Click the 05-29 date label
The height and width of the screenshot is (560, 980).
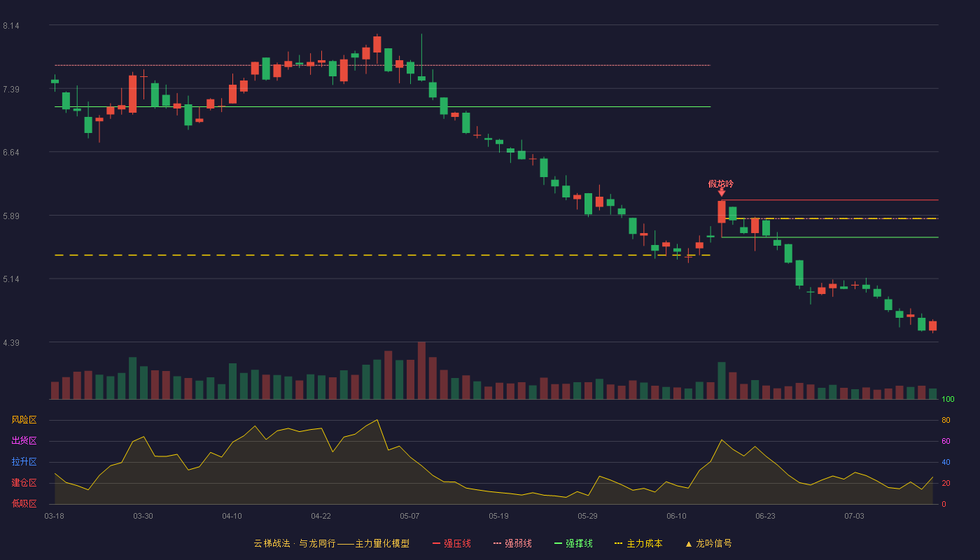587,516
